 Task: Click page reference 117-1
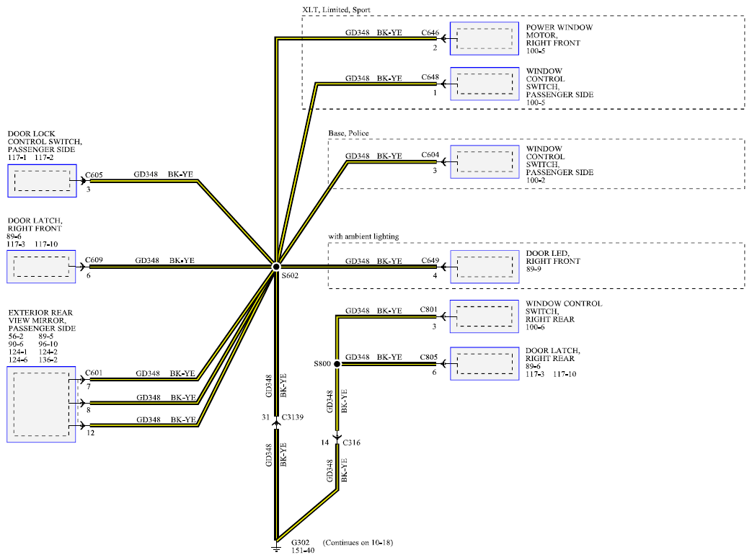tap(17, 157)
